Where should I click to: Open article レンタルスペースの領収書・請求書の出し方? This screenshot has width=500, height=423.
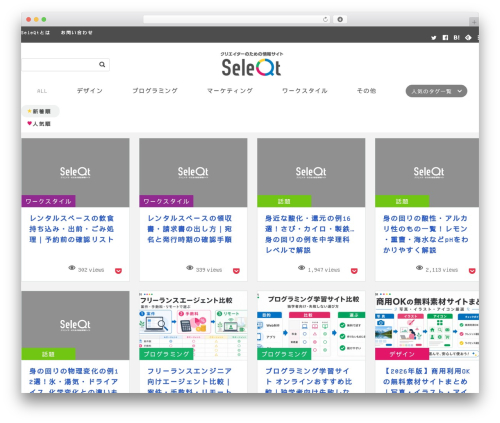(x=190, y=229)
